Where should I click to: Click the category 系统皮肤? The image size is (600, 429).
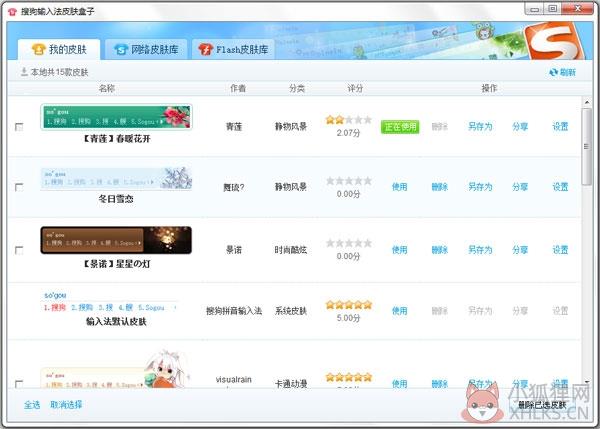291,311
